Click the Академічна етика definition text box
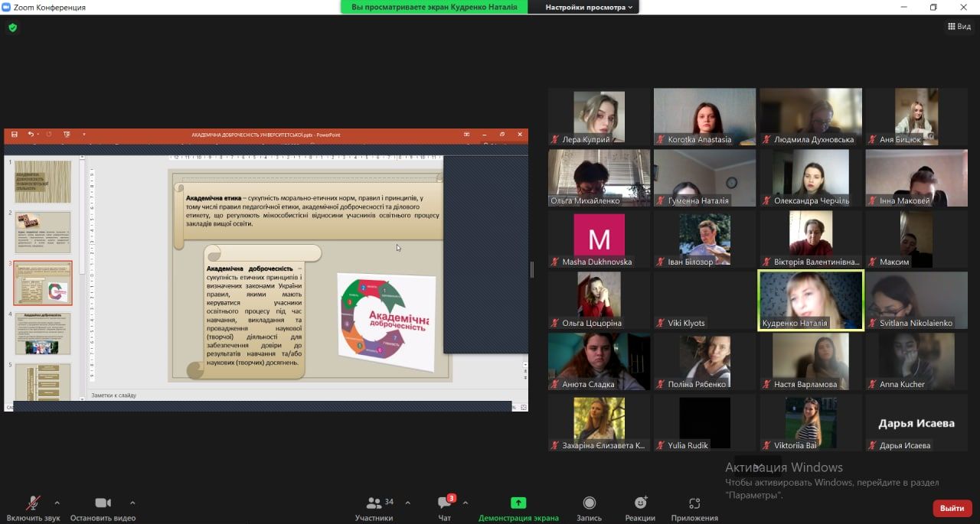The width and height of the screenshot is (980, 524). tap(313, 210)
